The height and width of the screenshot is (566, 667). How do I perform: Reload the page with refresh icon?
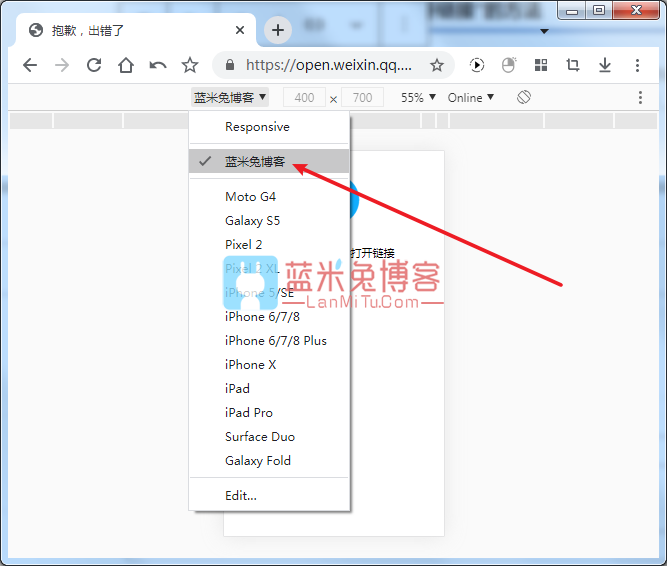point(94,65)
